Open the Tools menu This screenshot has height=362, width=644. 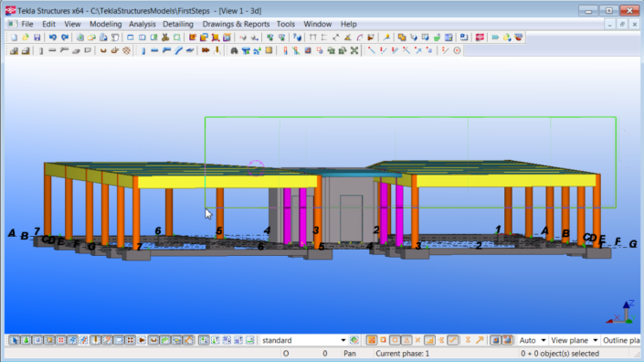pyautogui.click(x=285, y=24)
